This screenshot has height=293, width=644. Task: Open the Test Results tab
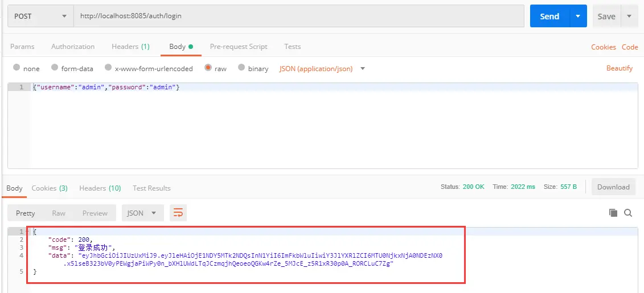click(151, 188)
